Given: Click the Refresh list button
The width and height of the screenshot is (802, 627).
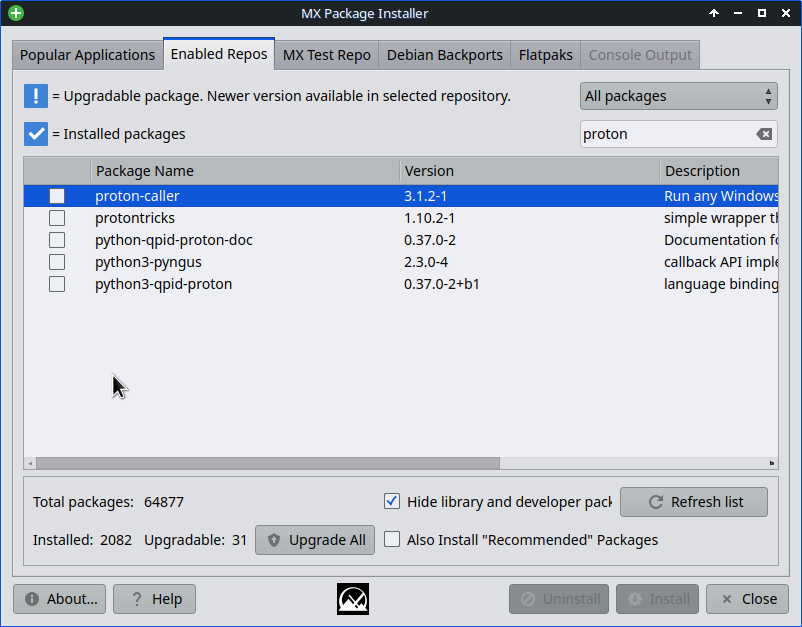Looking at the screenshot, I should click(x=694, y=502).
